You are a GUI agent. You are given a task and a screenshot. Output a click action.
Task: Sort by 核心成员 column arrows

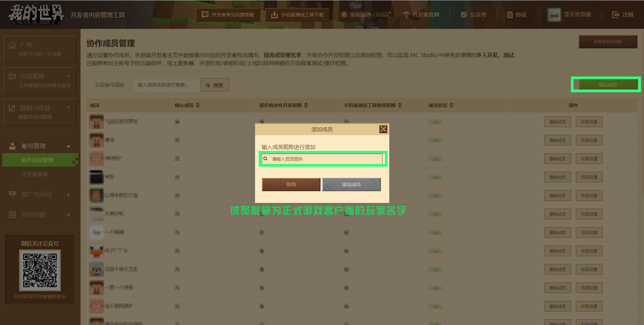click(198, 105)
